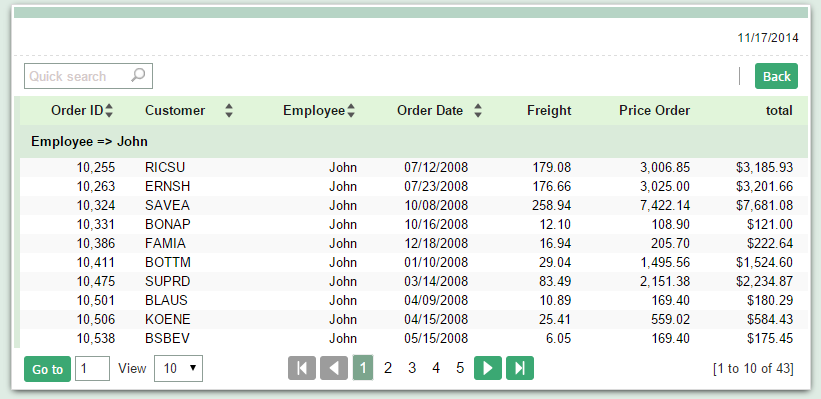Click order date 05/15/2008
Image resolution: width=821 pixels, height=399 pixels.
436,338
